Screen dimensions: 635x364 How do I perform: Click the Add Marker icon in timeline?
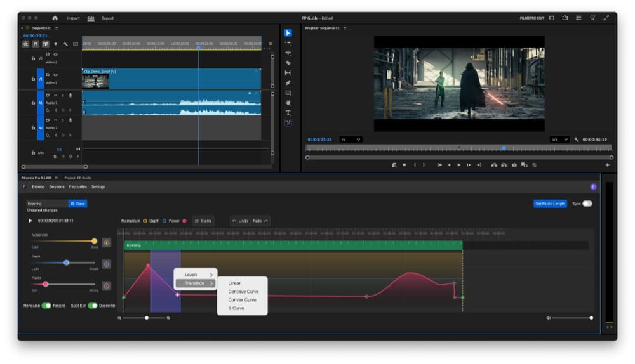55,44
